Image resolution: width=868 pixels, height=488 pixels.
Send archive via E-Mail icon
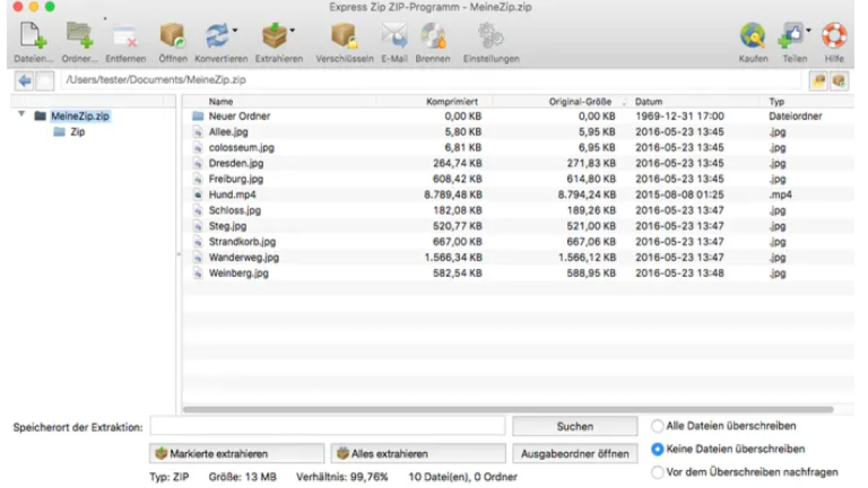click(394, 35)
